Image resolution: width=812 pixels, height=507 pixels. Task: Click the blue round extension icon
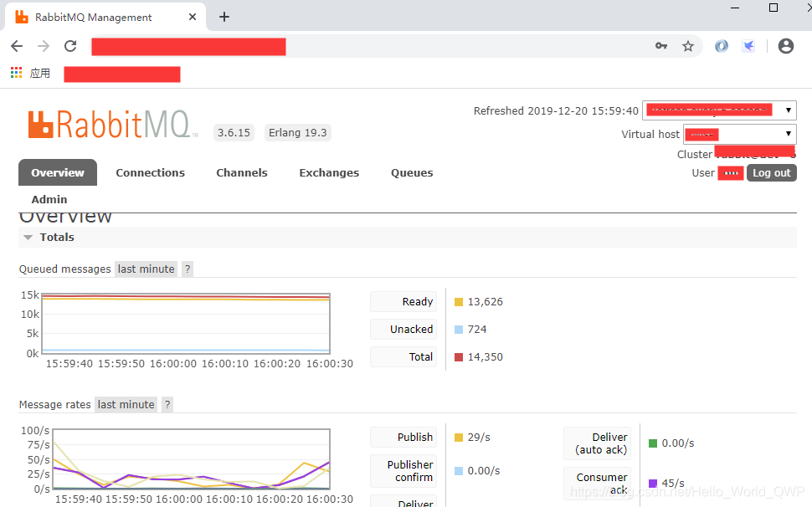coord(722,46)
